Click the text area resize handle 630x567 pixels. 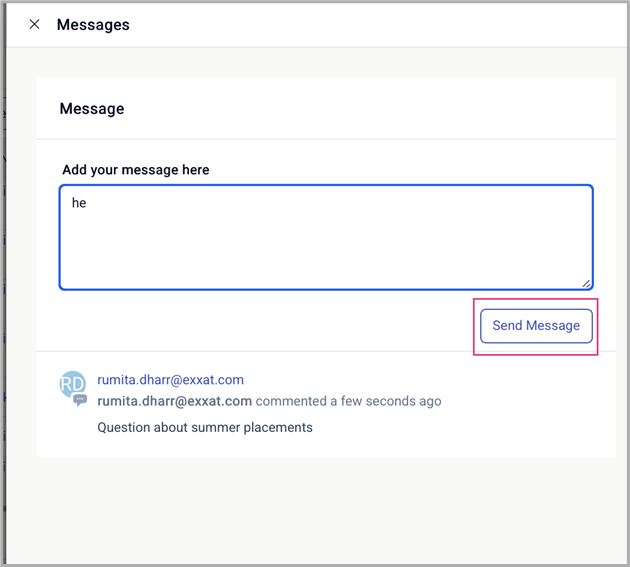(x=586, y=283)
